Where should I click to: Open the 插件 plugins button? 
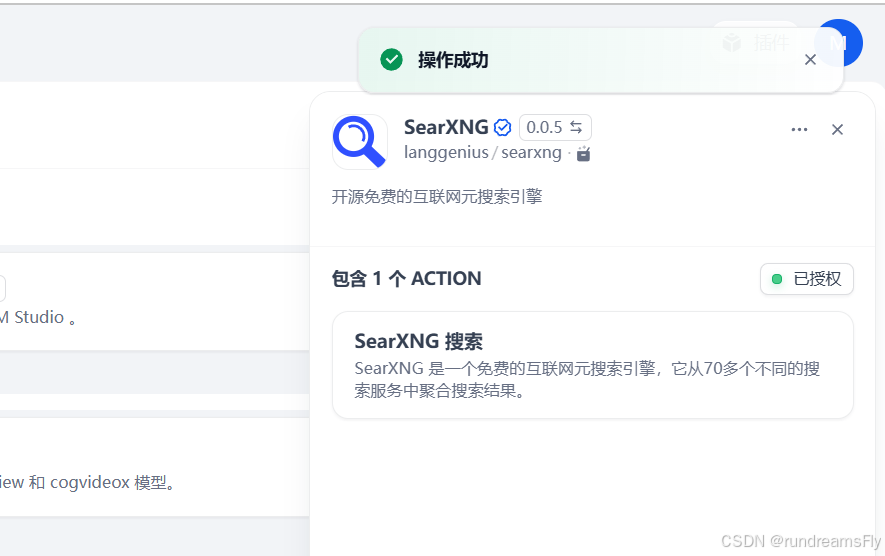[756, 42]
